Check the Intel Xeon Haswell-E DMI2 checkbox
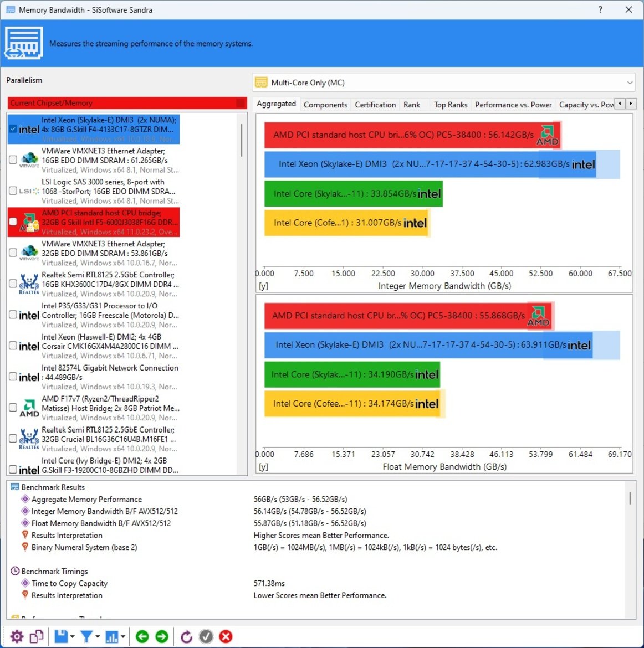Image resolution: width=644 pixels, height=648 pixels. 13,346
